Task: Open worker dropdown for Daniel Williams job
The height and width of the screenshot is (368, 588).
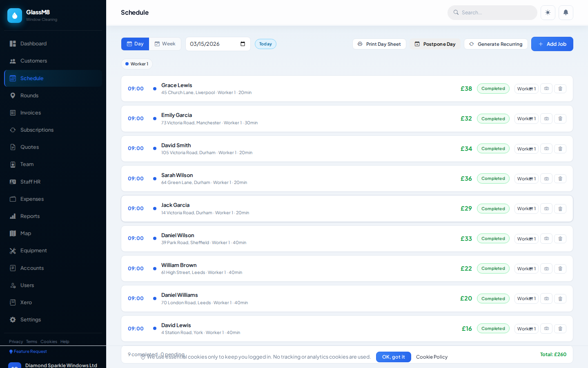Action: point(526,298)
